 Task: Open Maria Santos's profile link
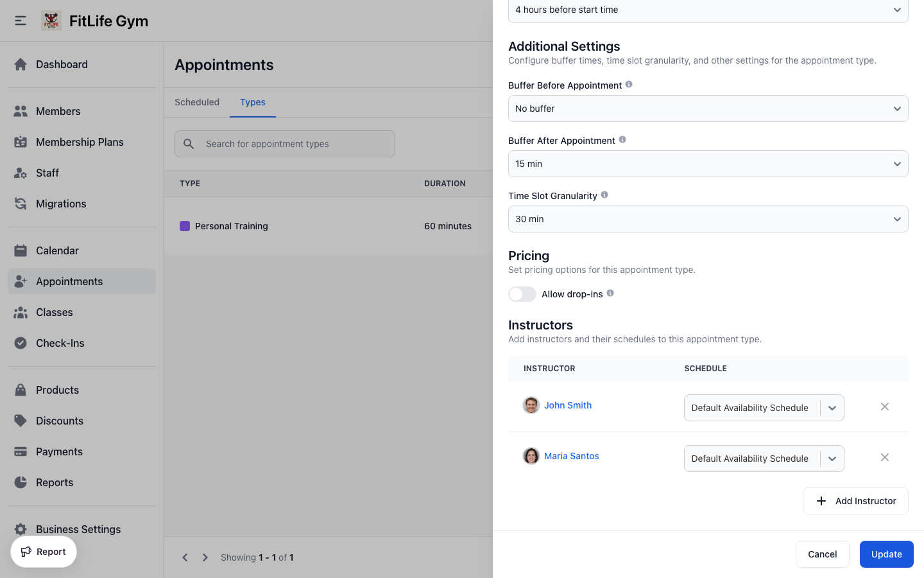[x=571, y=455]
